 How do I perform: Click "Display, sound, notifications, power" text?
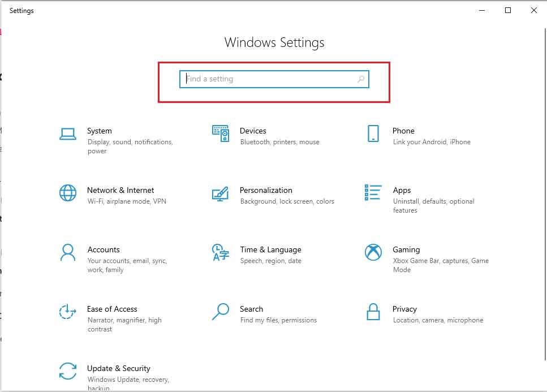(x=130, y=147)
